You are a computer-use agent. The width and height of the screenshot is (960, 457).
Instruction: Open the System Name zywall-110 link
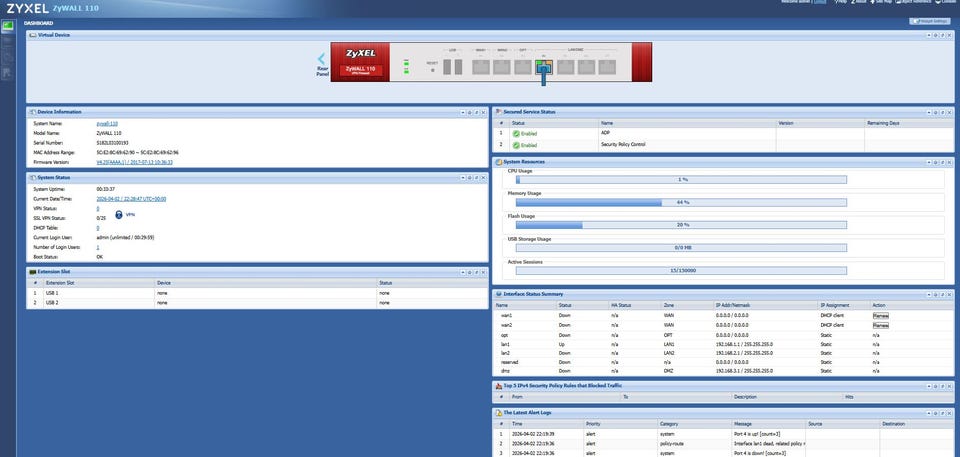[107, 124]
